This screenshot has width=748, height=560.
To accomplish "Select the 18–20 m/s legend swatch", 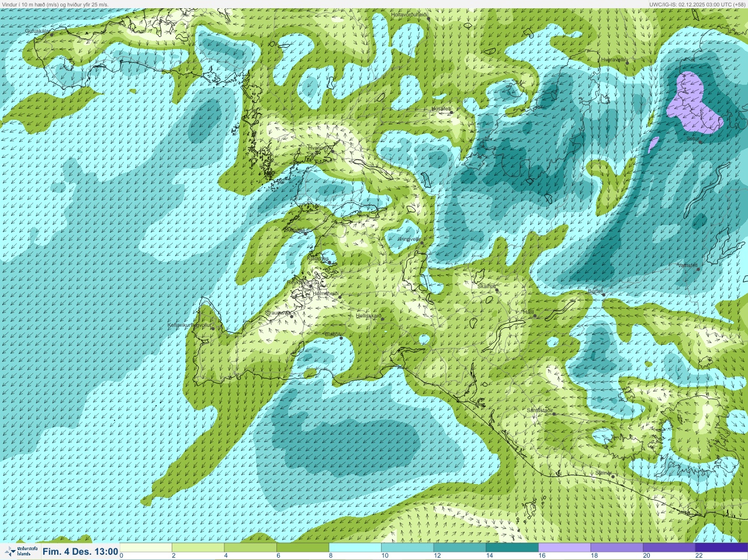I will coord(617,548).
